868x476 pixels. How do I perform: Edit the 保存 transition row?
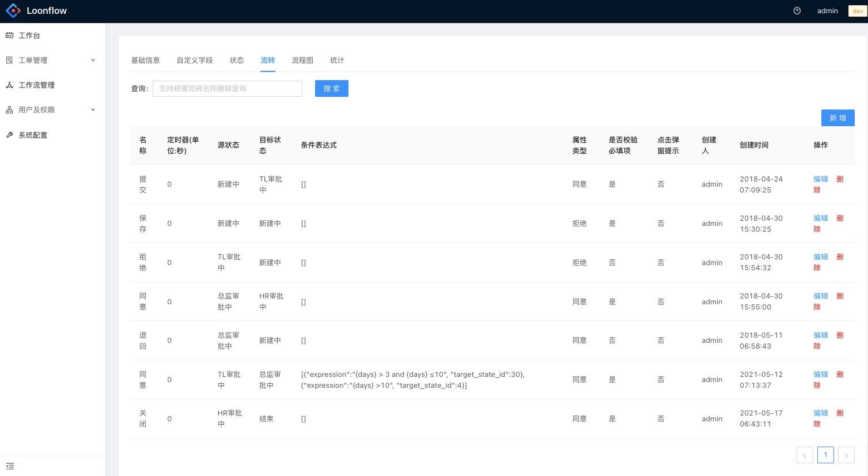click(x=821, y=218)
